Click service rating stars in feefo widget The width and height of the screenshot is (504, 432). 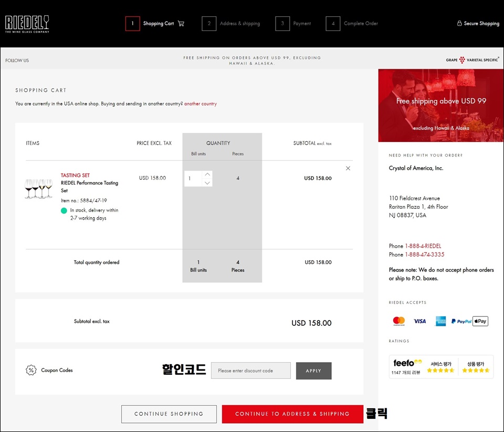pos(440,371)
